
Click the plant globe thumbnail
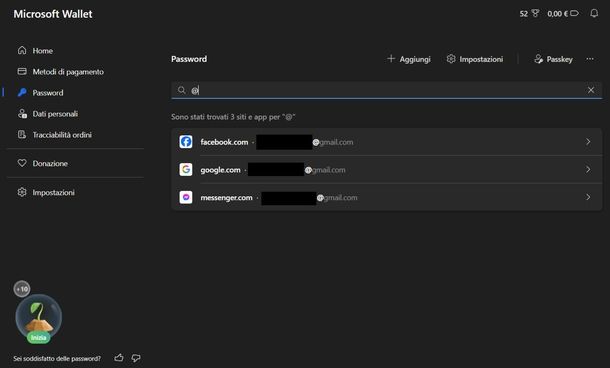click(x=39, y=316)
